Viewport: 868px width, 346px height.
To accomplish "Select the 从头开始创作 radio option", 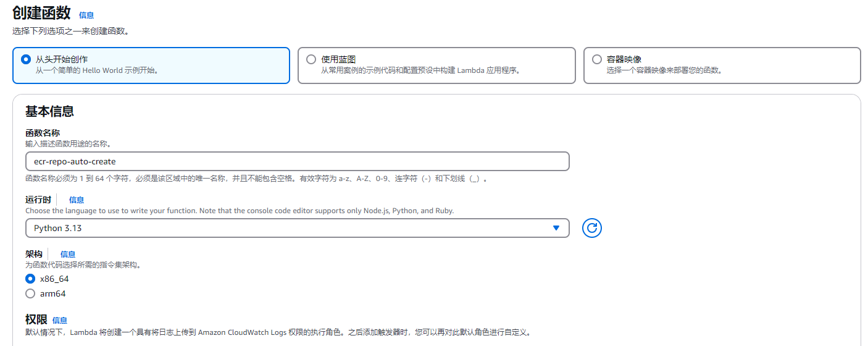I will (x=26, y=59).
